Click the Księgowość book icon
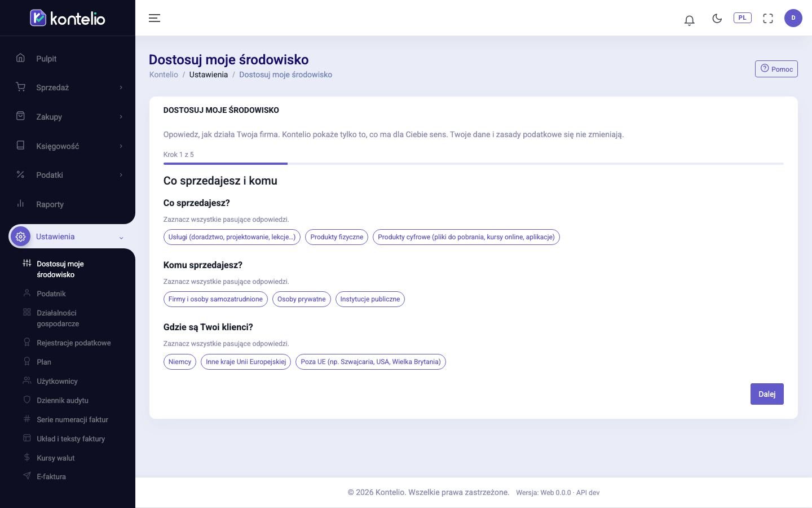This screenshot has width=812, height=508. (20, 145)
